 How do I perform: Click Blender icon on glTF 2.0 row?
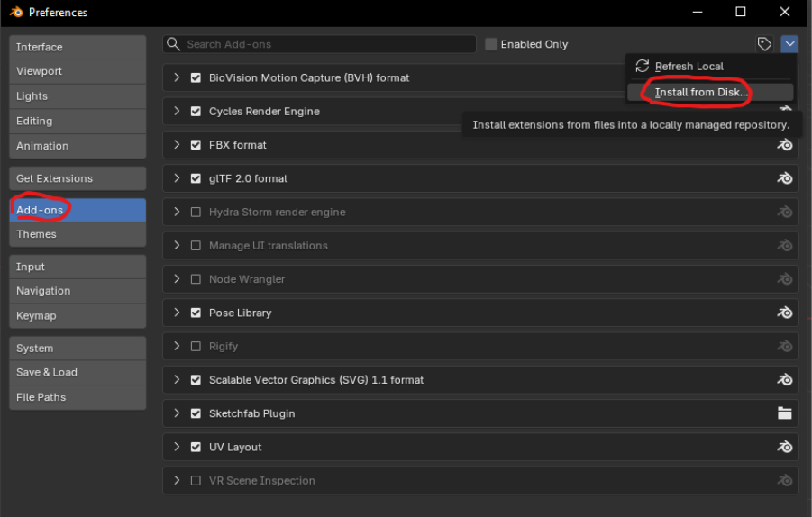785,178
